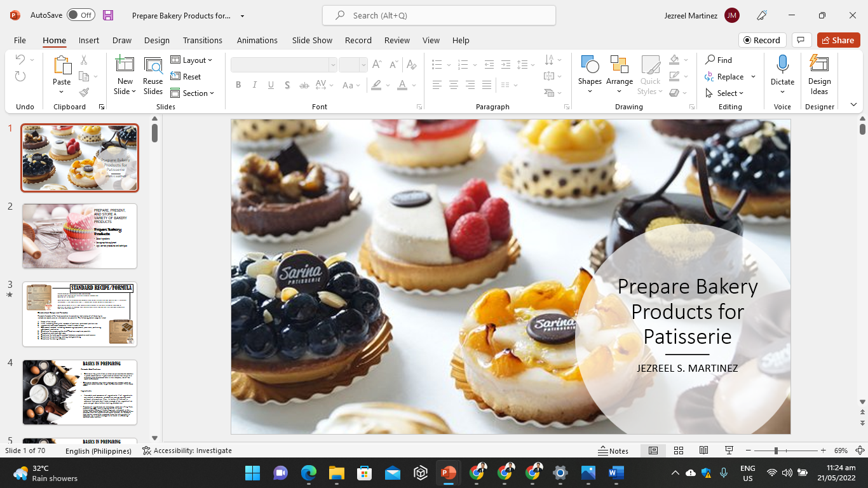
Task: Toggle Strikethrough formatting
Action: [304, 85]
